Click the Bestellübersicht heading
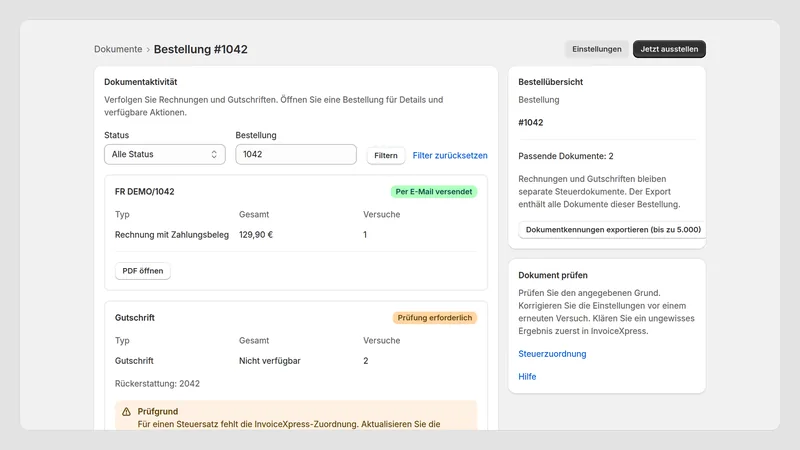 (x=551, y=82)
